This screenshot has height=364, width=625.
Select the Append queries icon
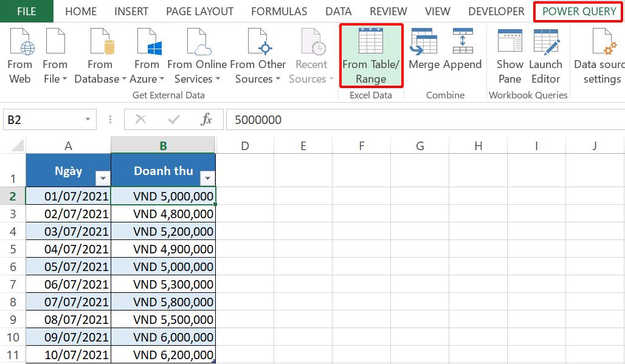pos(463,53)
